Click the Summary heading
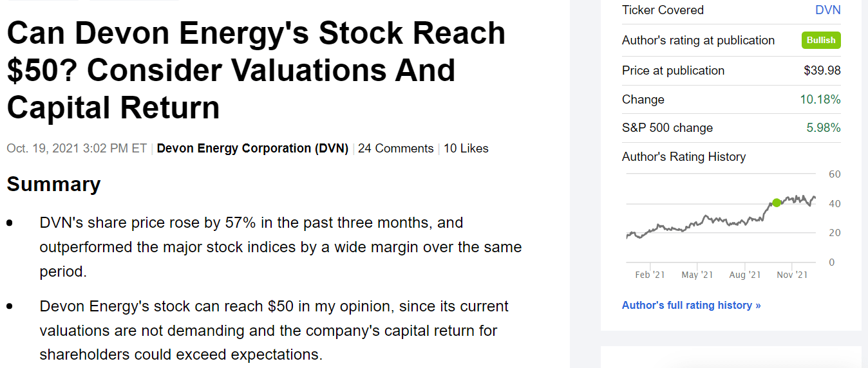Screen dimensions: 868x368 point(53,185)
